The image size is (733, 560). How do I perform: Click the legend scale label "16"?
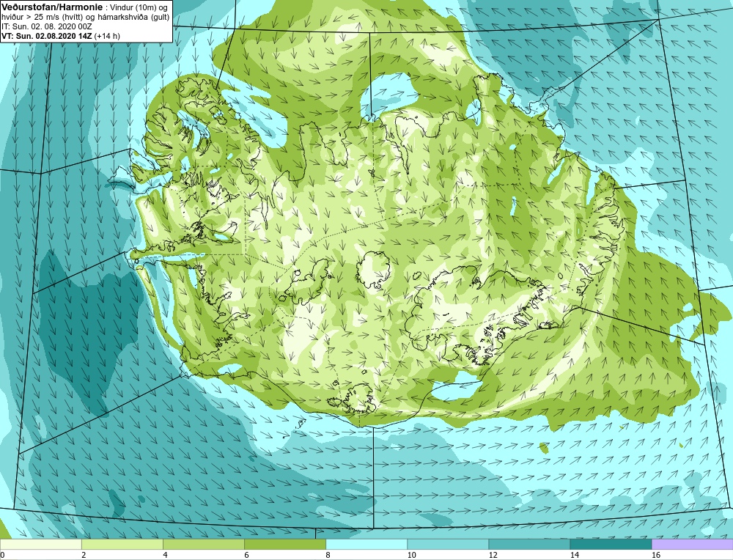point(655,556)
